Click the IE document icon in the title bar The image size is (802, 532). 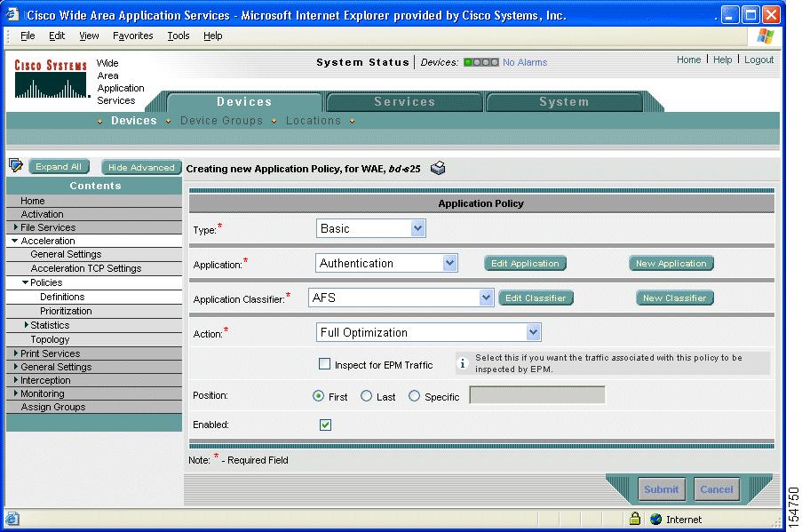pyautogui.click(x=13, y=14)
